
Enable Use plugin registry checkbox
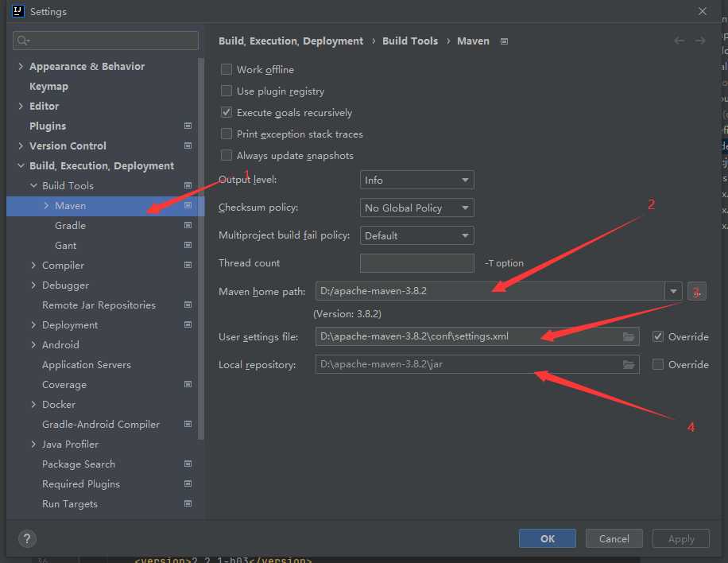(226, 91)
